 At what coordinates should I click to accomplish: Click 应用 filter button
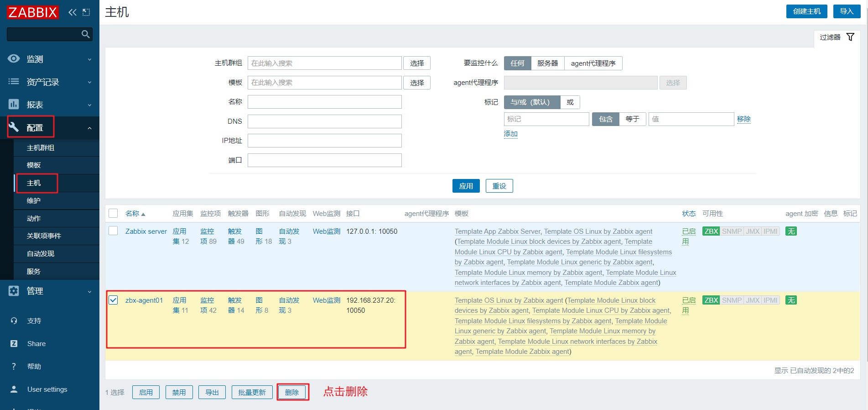[466, 186]
